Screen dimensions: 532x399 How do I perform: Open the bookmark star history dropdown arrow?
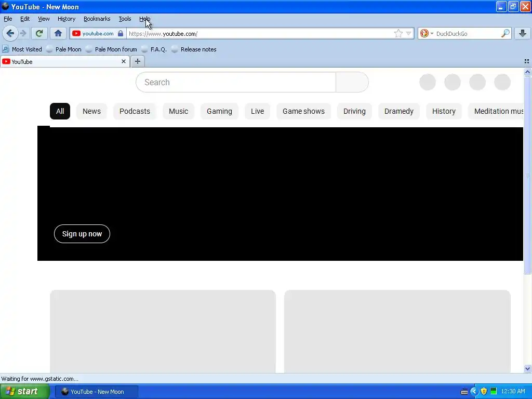coord(408,33)
